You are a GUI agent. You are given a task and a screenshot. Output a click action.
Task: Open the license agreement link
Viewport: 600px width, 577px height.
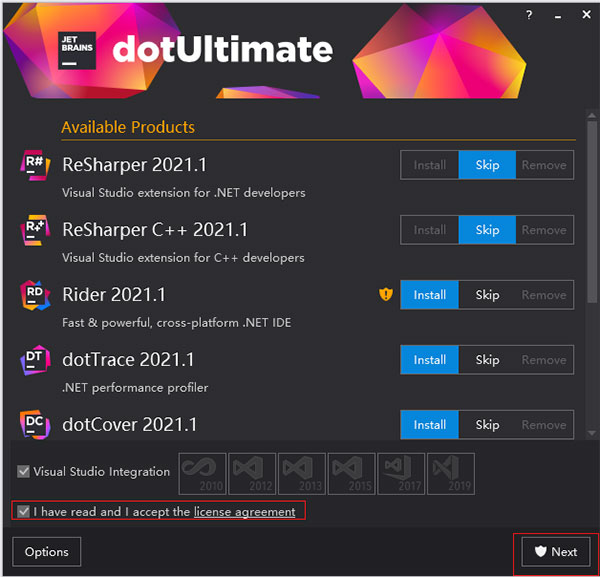245,512
